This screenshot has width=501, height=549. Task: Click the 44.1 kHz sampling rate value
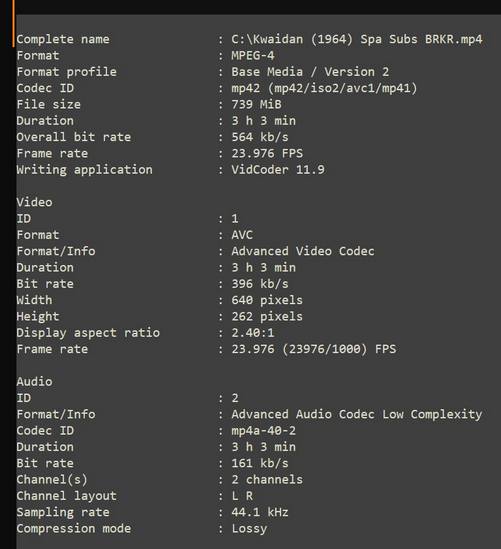pos(260,512)
